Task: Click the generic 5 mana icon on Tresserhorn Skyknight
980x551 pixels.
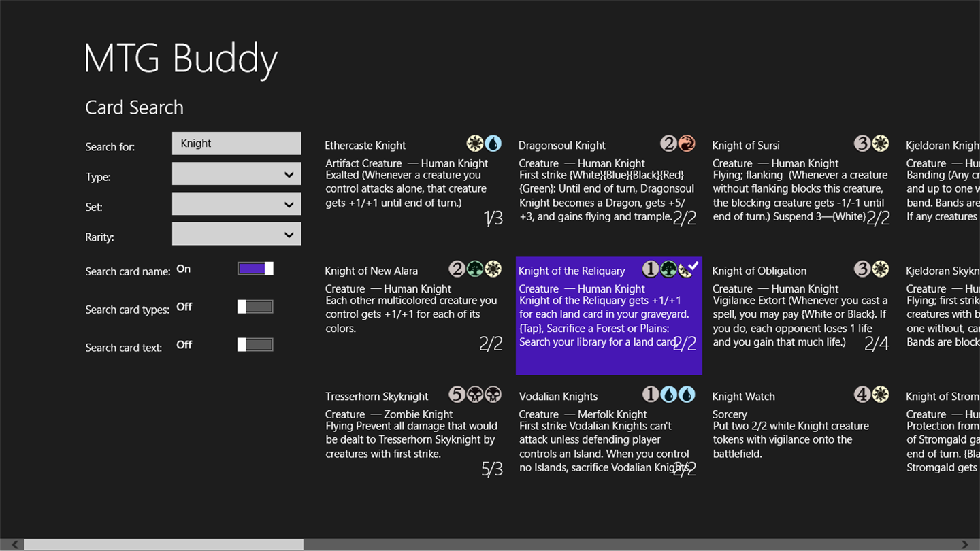Action: point(457,395)
